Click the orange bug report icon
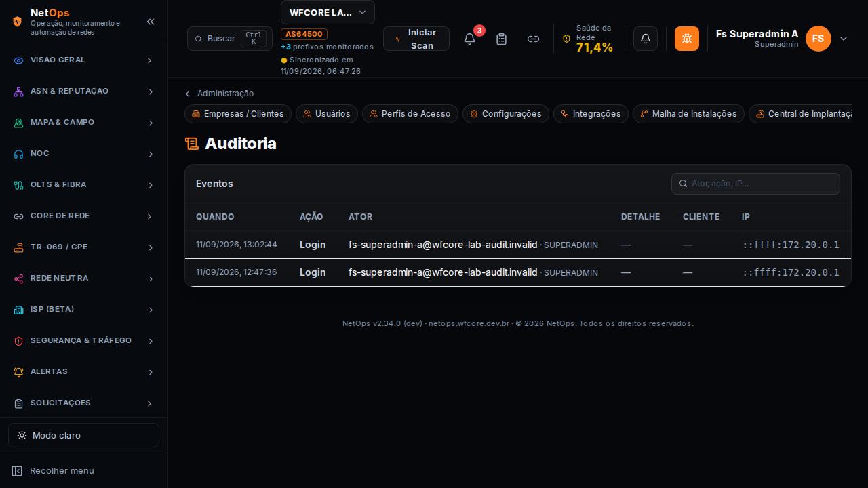The width and height of the screenshot is (868, 488). pos(687,39)
